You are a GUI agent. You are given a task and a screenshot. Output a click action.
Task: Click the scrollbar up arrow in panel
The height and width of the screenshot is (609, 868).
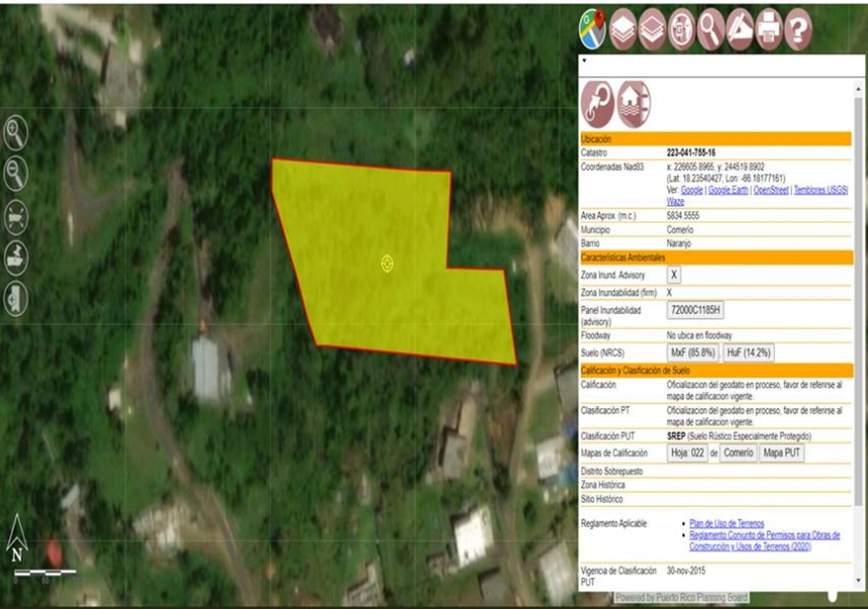[x=859, y=90]
